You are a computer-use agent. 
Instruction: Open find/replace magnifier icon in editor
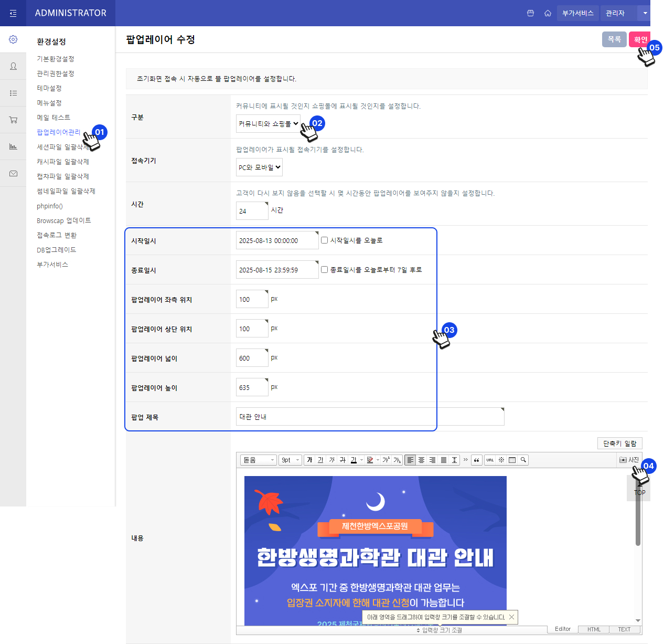click(x=523, y=460)
